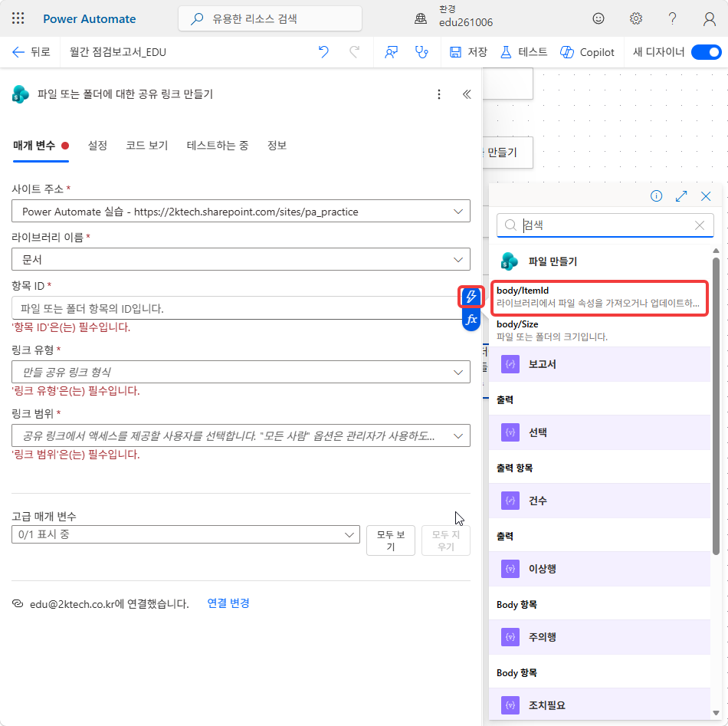728x726 pixels.
Task: Select the 선택 output item
Action: pos(600,432)
